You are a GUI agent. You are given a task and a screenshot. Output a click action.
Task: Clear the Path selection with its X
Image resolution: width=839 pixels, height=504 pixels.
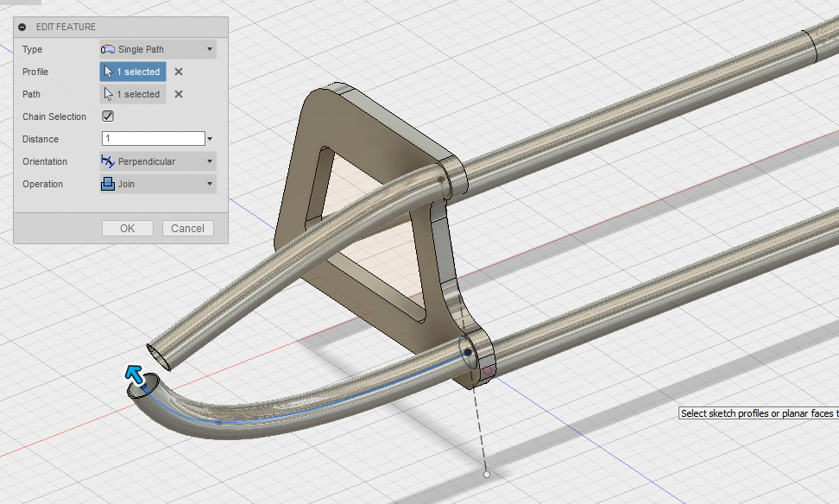pos(179,94)
